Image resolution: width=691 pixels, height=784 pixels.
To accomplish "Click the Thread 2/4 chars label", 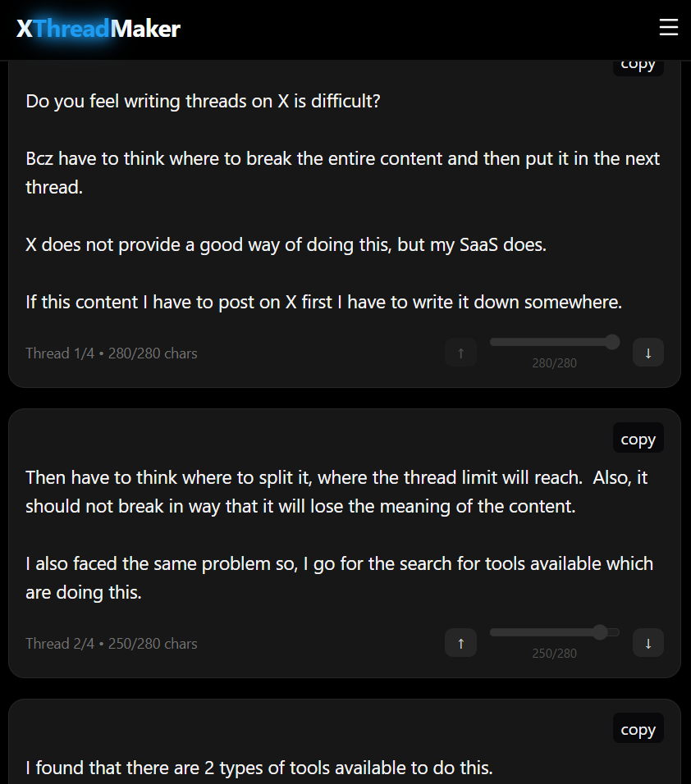I will 111,643.
